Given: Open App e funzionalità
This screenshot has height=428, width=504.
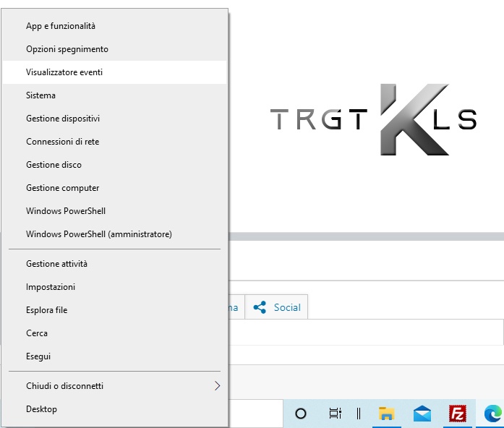Looking at the screenshot, I should pos(61,26).
